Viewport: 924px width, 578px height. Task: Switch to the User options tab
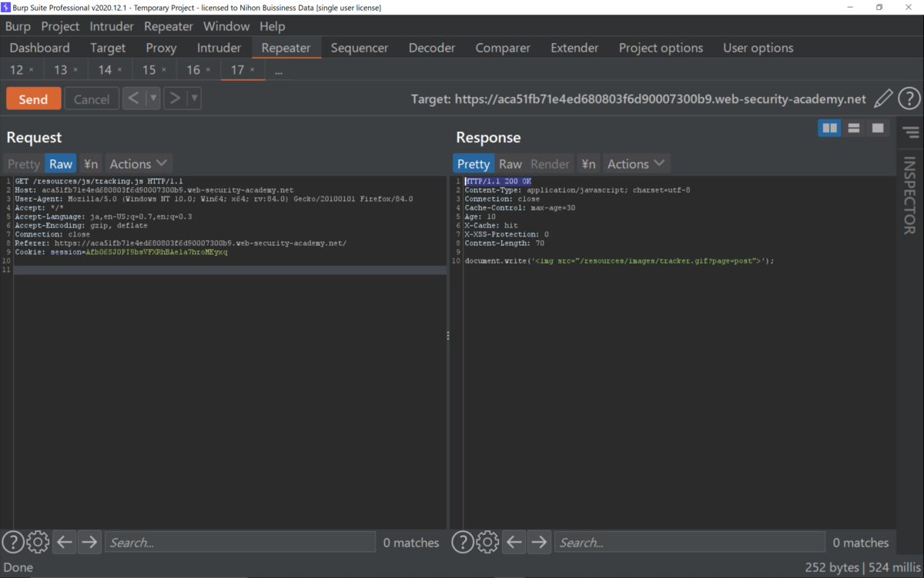pos(758,48)
